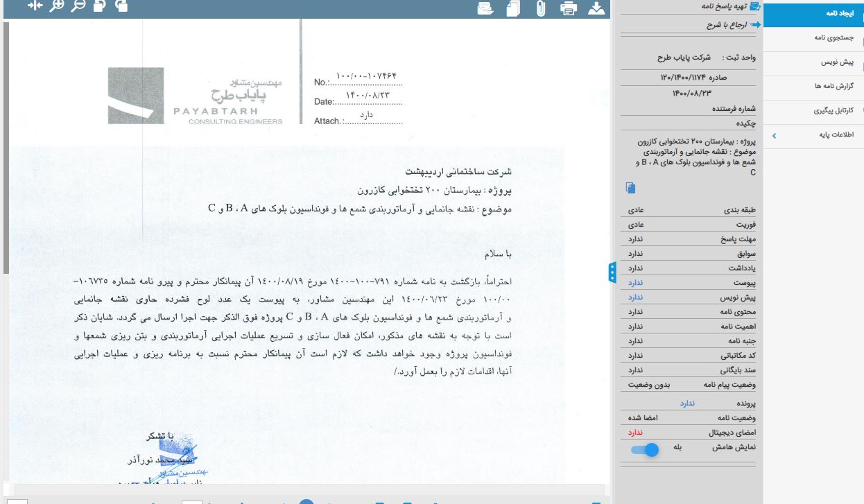Click the download icon in document toolbar
This screenshot has height=504, width=864.
pos(596,8)
